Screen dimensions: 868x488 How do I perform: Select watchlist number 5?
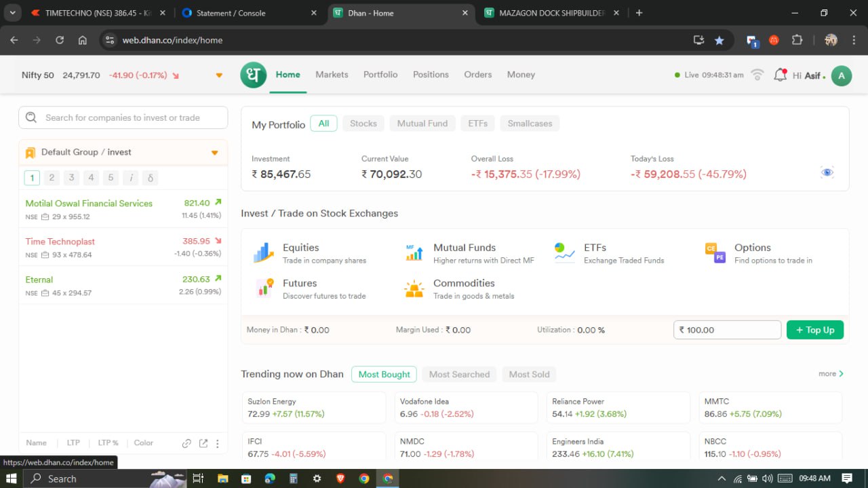(111, 178)
